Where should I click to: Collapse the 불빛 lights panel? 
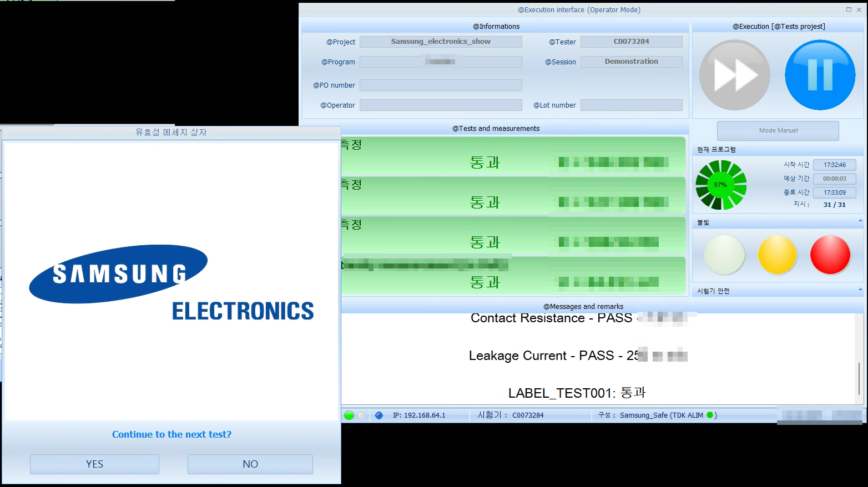pos(860,221)
